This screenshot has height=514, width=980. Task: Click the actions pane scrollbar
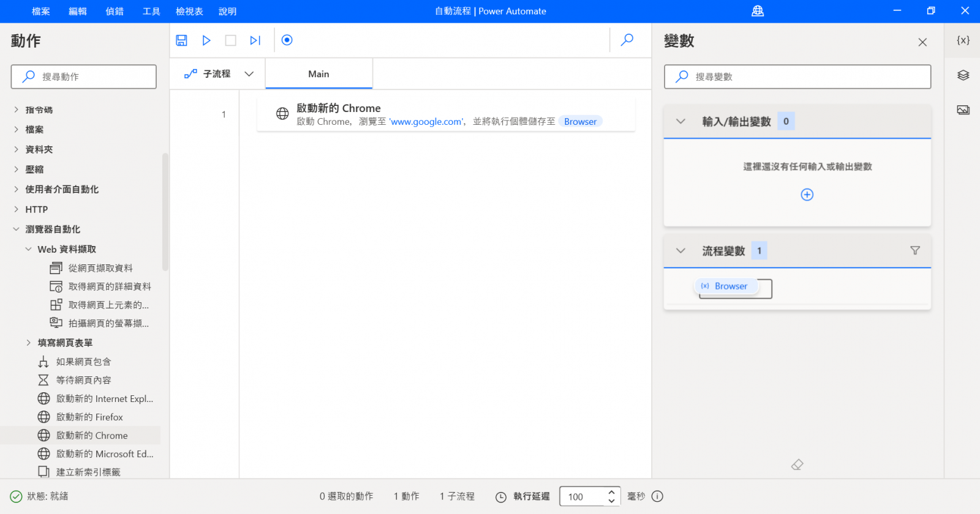click(x=165, y=211)
